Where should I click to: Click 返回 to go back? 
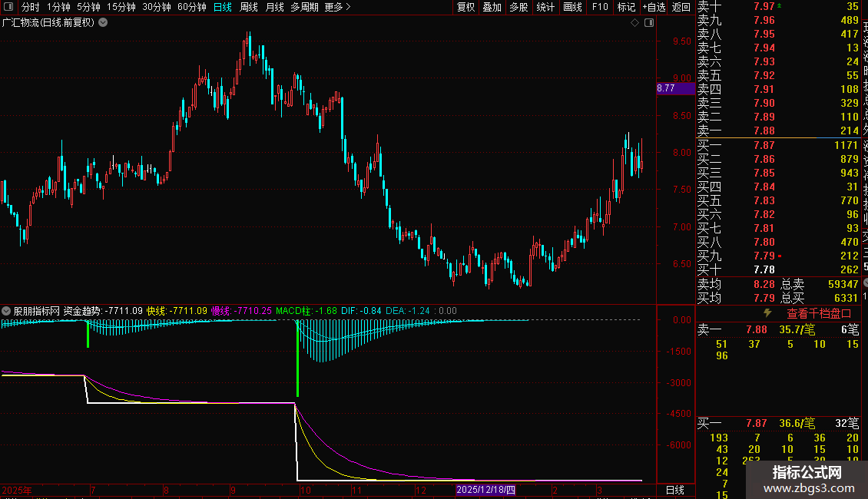(681, 7)
